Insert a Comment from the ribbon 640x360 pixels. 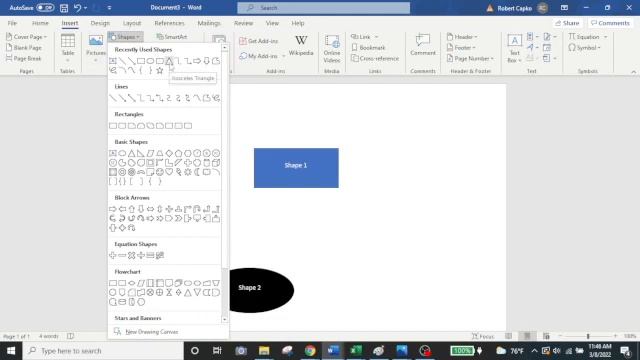pos(423,45)
